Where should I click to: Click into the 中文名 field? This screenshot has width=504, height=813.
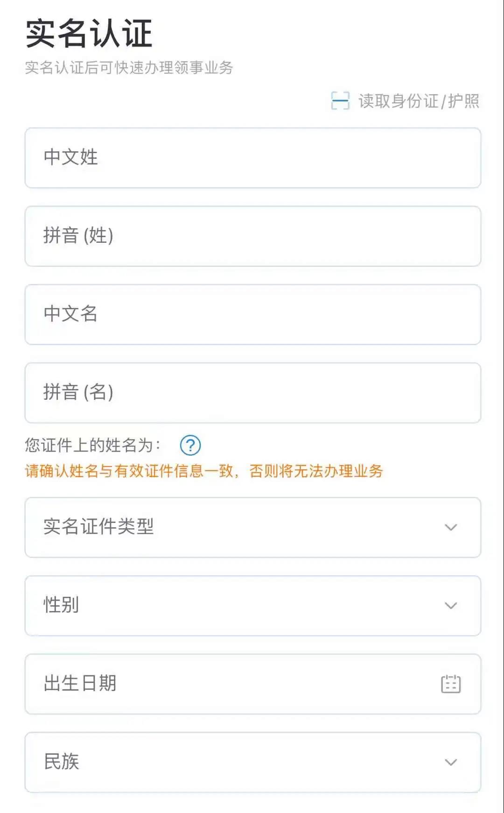[x=253, y=314]
